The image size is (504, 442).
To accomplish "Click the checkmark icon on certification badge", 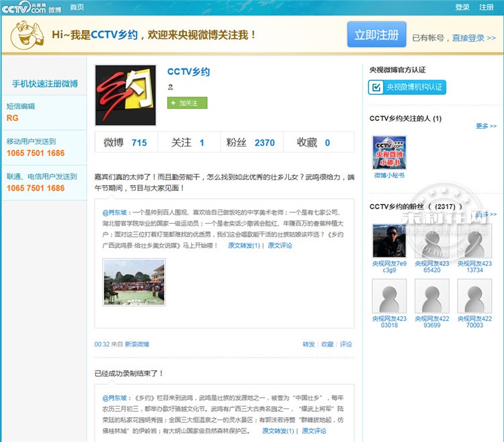I will (x=376, y=87).
